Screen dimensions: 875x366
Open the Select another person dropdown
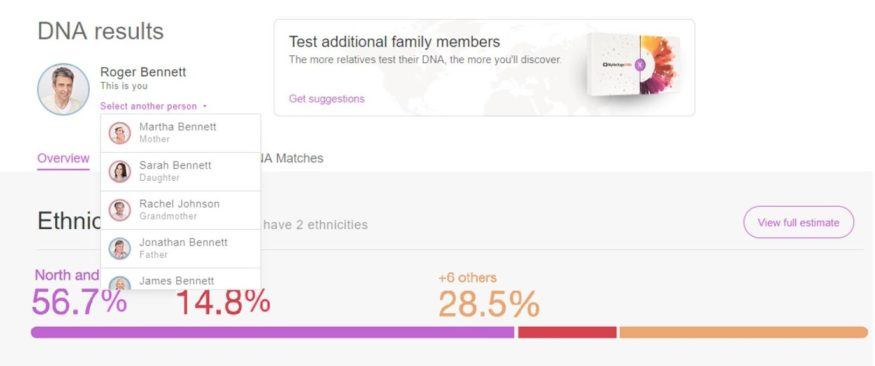[153, 106]
